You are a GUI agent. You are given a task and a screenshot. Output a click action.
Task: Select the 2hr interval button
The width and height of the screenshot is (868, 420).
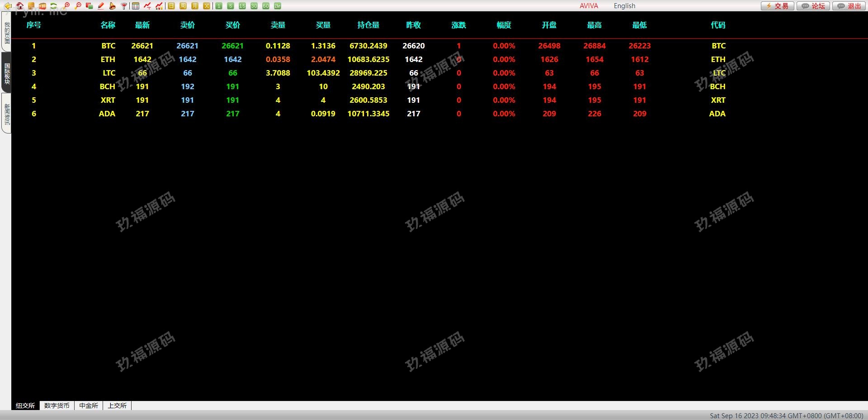pos(278,6)
